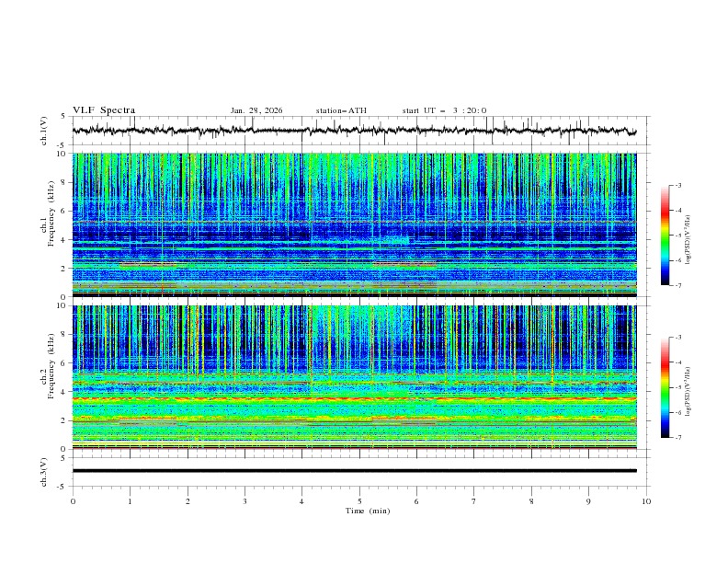The image size is (728, 563).
Task: Click the ch.1 spectrogram color scale bar
Action: 665,236
